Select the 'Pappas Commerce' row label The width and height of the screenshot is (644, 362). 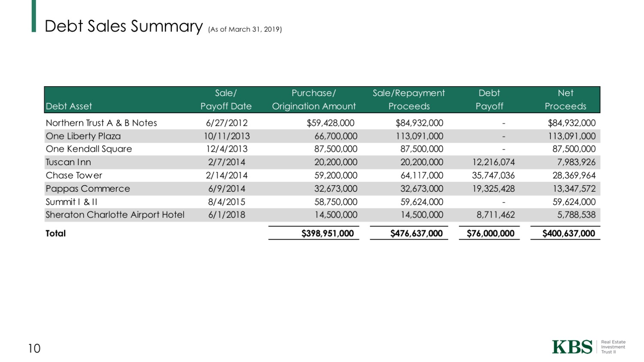[x=88, y=189]
